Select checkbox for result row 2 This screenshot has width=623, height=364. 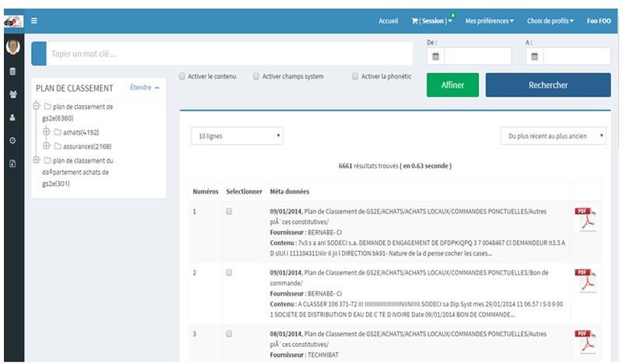click(229, 273)
